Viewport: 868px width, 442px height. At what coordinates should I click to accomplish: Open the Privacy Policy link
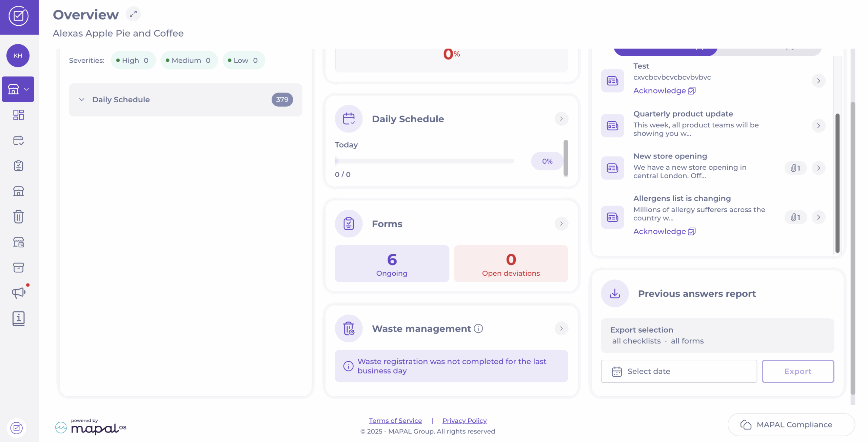pos(464,420)
